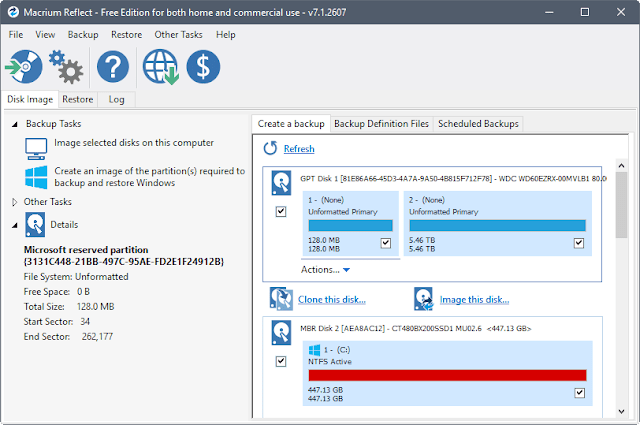Click the Free Space: 0 B detail
Screen dimensions: 640x425
(x=57, y=292)
